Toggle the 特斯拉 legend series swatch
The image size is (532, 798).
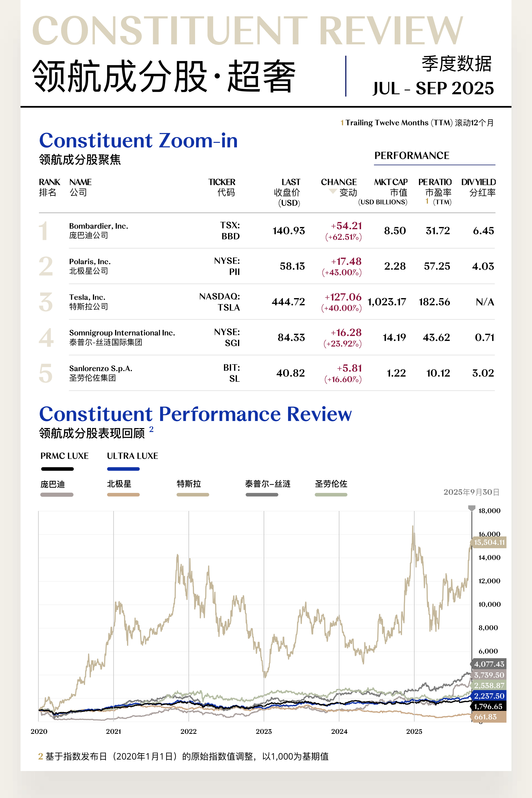[x=193, y=495]
